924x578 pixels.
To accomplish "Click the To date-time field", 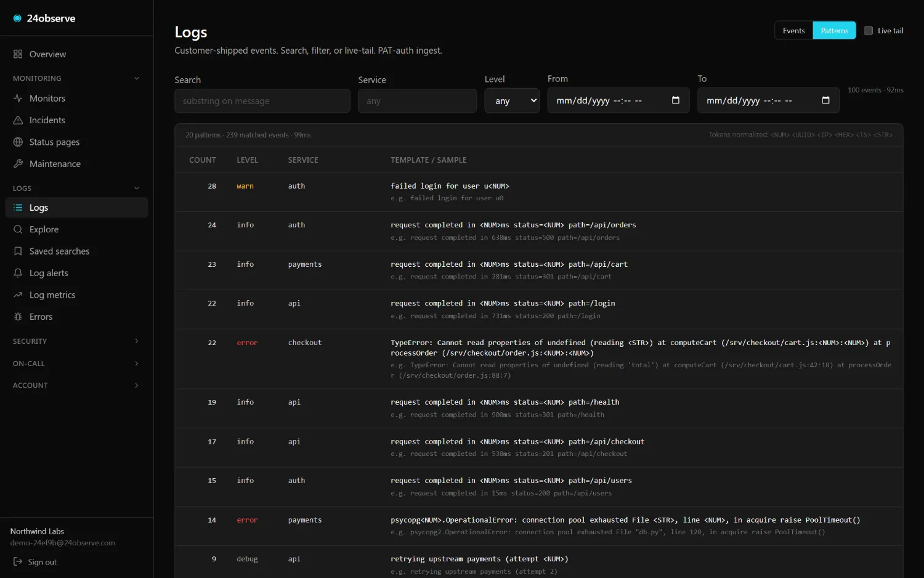I will click(768, 100).
